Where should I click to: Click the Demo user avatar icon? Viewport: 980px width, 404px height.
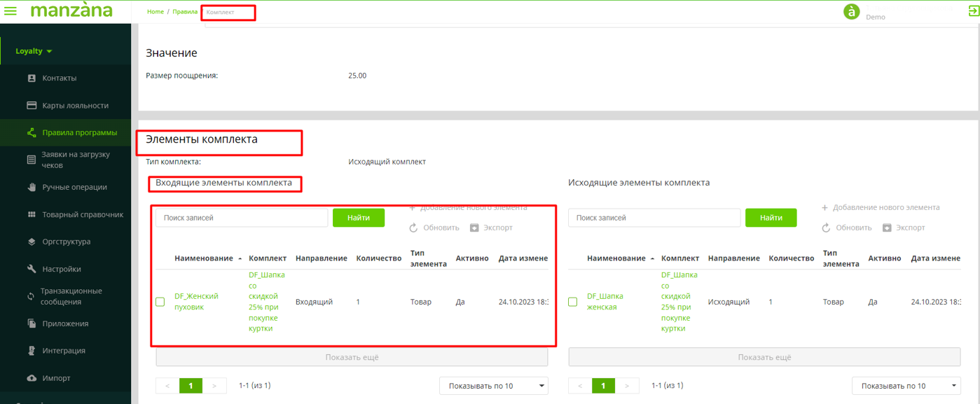point(851,11)
